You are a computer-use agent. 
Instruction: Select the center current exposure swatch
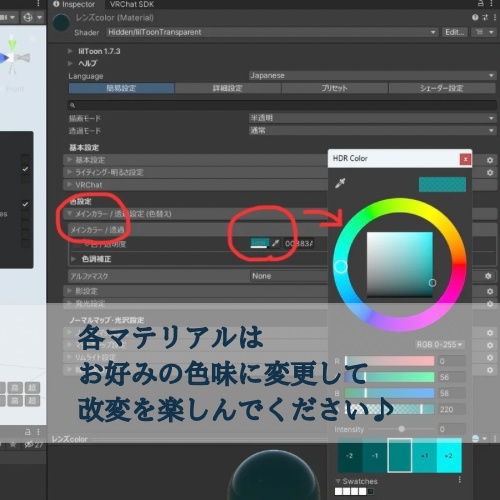pyautogui.click(x=400, y=455)
